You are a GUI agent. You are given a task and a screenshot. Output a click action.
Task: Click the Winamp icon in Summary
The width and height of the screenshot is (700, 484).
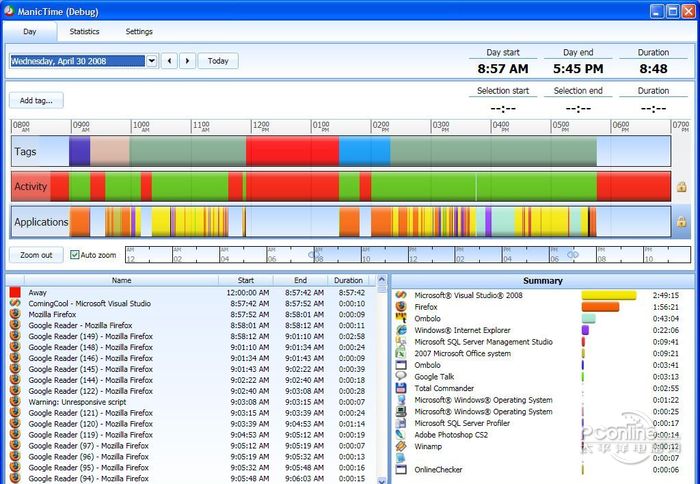click(x=401, y=446)
